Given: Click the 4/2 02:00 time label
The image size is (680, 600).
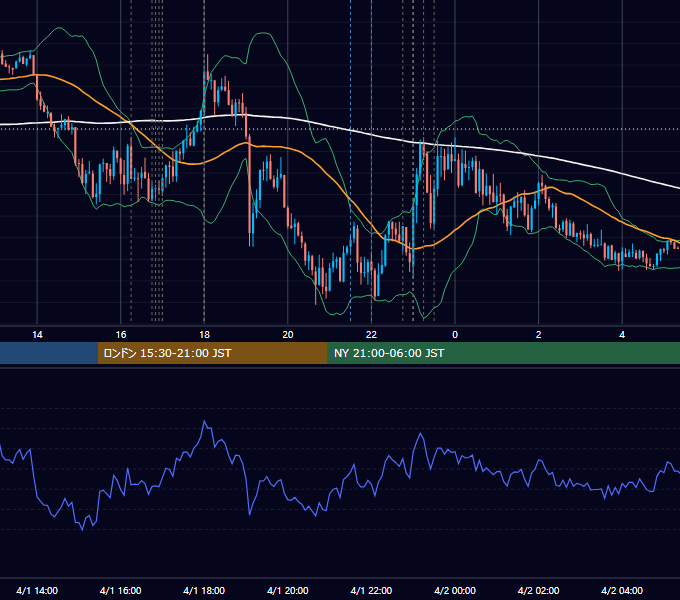Looking at the screenshot, I should [538, 590].
